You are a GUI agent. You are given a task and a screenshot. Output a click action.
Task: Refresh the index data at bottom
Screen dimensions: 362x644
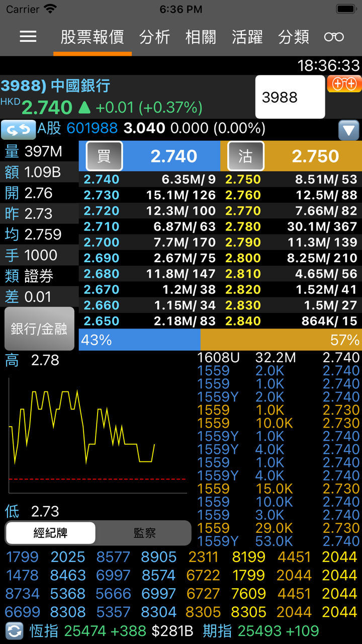pos(15,631)
